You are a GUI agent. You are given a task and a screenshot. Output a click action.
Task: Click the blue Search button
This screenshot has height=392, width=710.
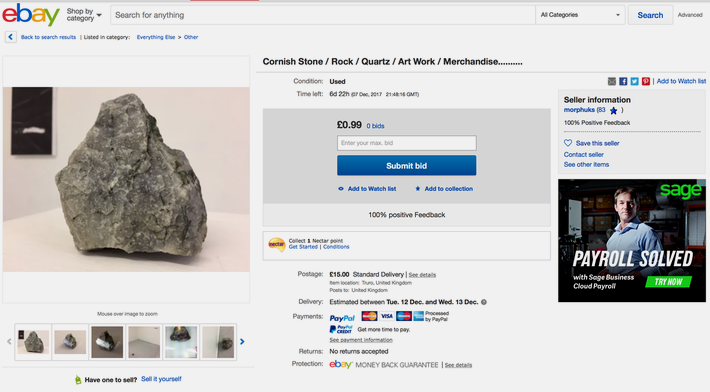[650, 15]
